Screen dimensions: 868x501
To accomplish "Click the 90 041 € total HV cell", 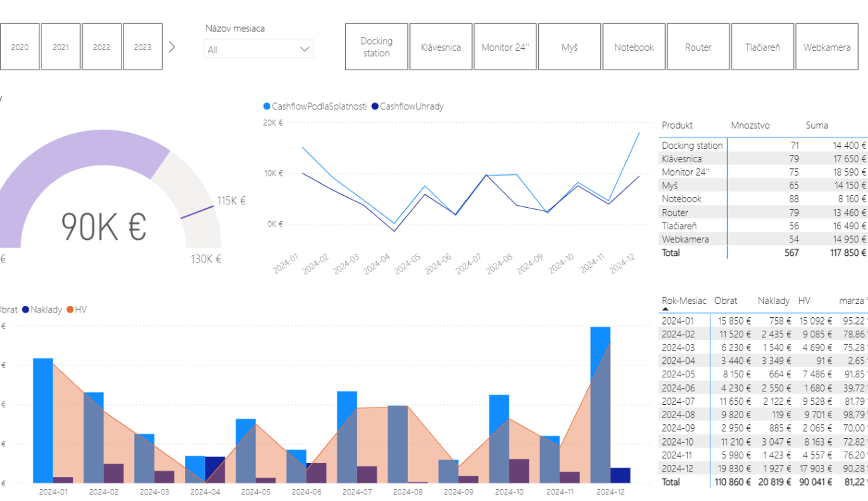I will (816, 482).
